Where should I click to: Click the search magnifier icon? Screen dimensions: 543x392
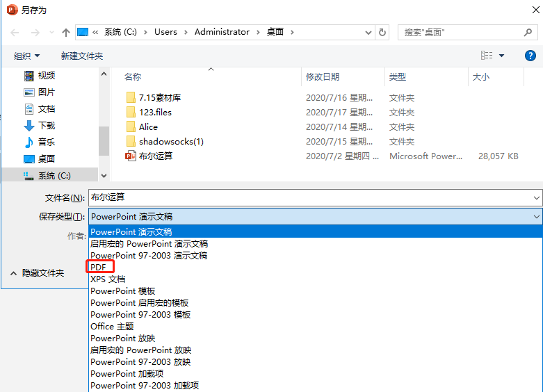pos(528,33)
